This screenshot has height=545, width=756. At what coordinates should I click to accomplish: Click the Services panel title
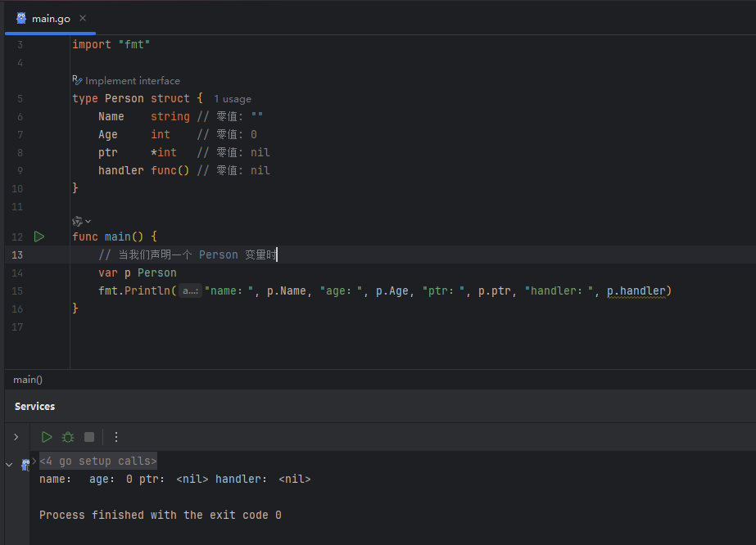pos(34,406)
